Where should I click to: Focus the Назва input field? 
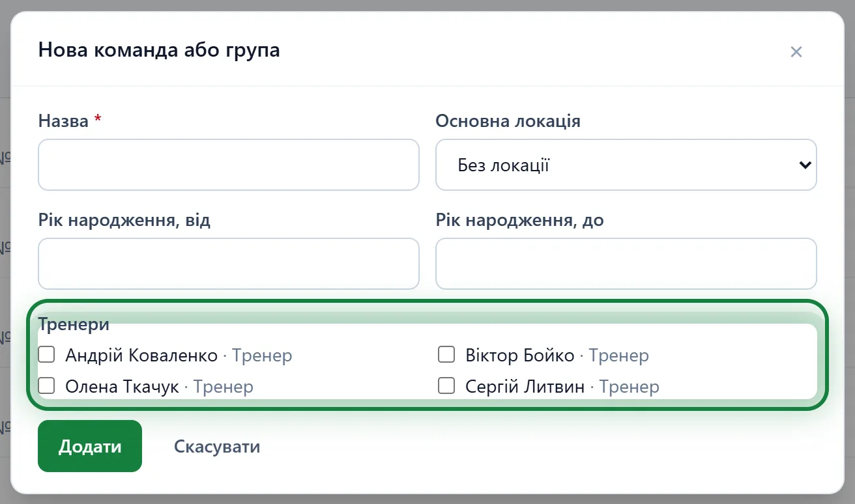229,165
